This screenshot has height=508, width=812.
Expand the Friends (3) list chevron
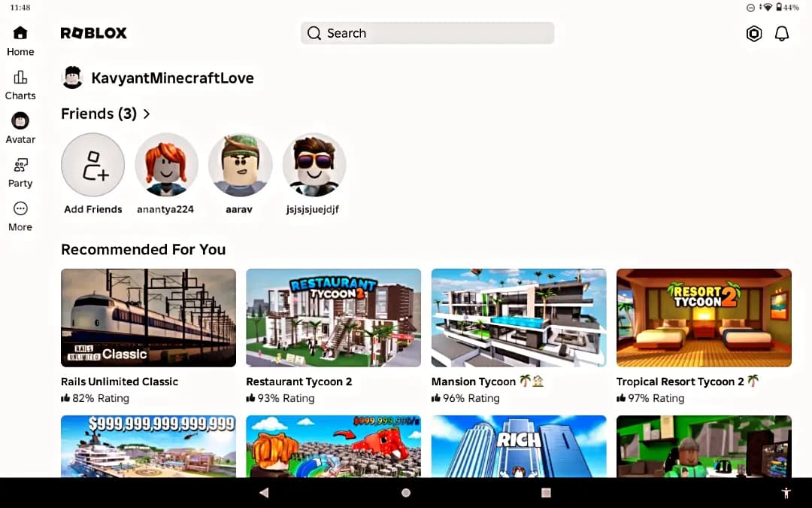tap(147, 114)
